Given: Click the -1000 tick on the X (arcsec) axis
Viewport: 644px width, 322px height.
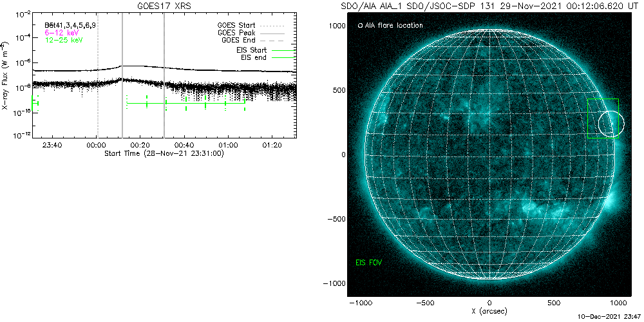Looking at the screenshot, I should pyautogui.click(x=360, y=303).
